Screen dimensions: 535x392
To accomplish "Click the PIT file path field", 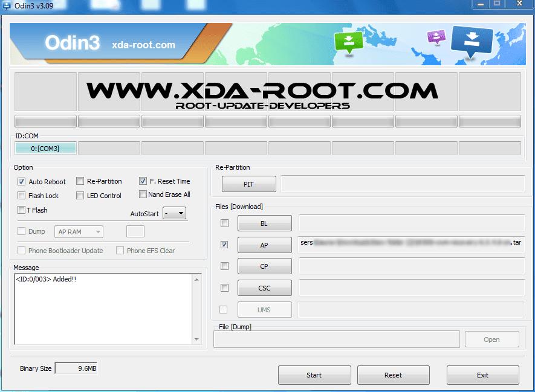I will click(403, 184).
